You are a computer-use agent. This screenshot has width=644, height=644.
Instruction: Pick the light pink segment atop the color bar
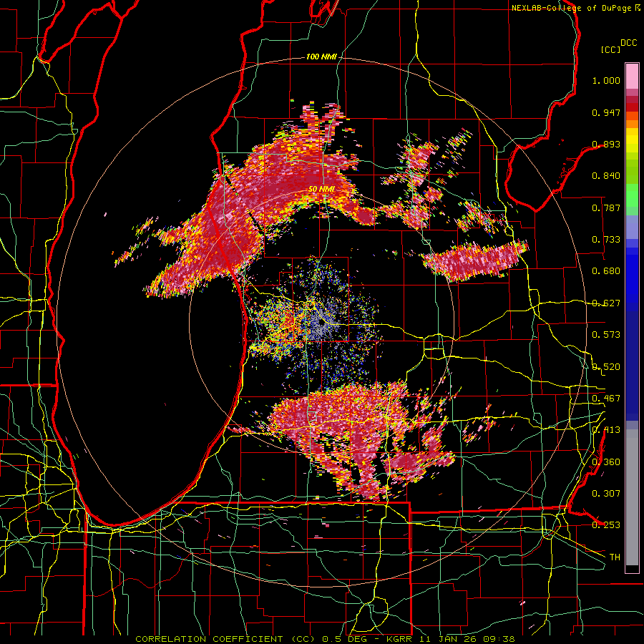point(632,76)
